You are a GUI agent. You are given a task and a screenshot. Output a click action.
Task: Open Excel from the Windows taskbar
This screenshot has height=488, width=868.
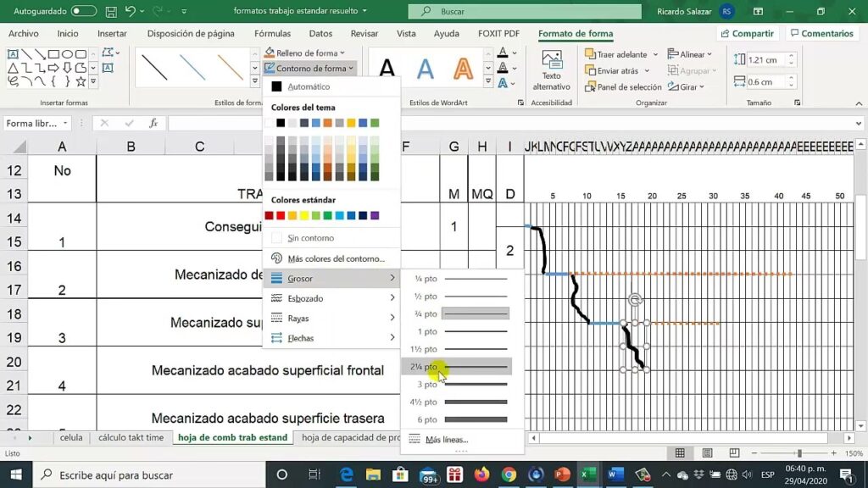tap(587, 474)
